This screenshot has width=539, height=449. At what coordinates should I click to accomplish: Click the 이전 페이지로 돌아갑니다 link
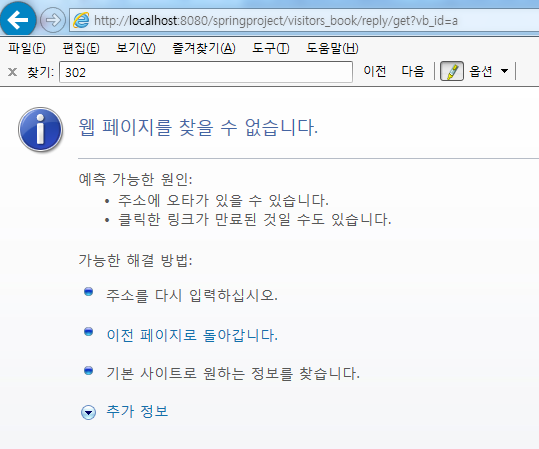pyautogui.click(x=192, y=335)
